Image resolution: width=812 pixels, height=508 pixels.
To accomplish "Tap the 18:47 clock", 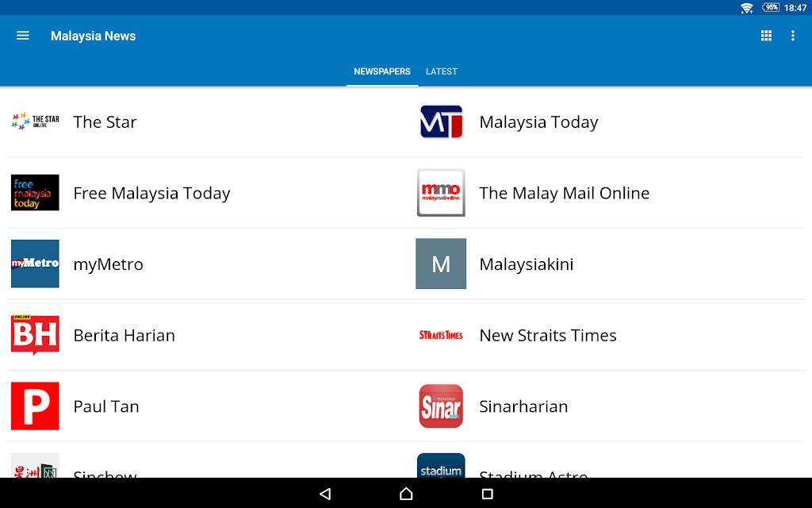I will tap(795, 8).
